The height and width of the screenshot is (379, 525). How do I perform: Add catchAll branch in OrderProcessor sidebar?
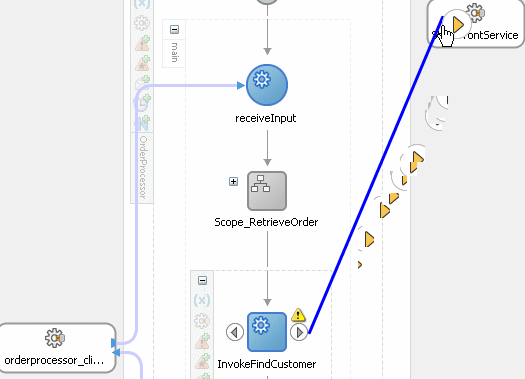143,63
